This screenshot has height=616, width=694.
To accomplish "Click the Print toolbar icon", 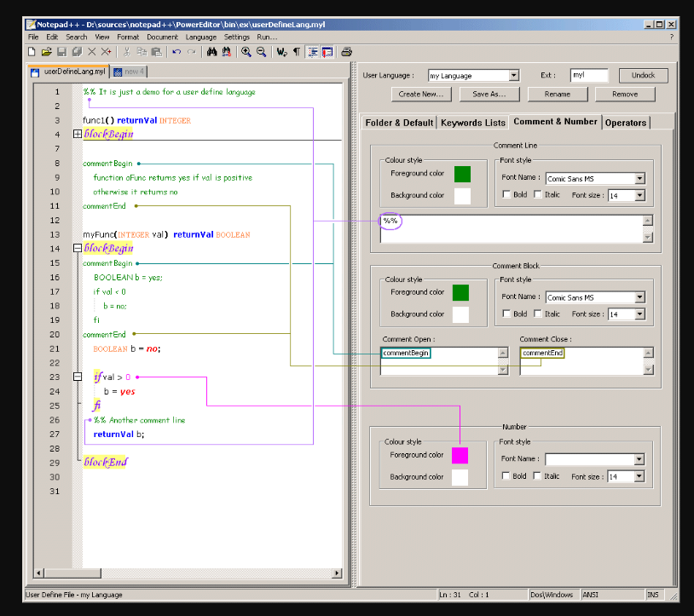I will pos(346,51).
